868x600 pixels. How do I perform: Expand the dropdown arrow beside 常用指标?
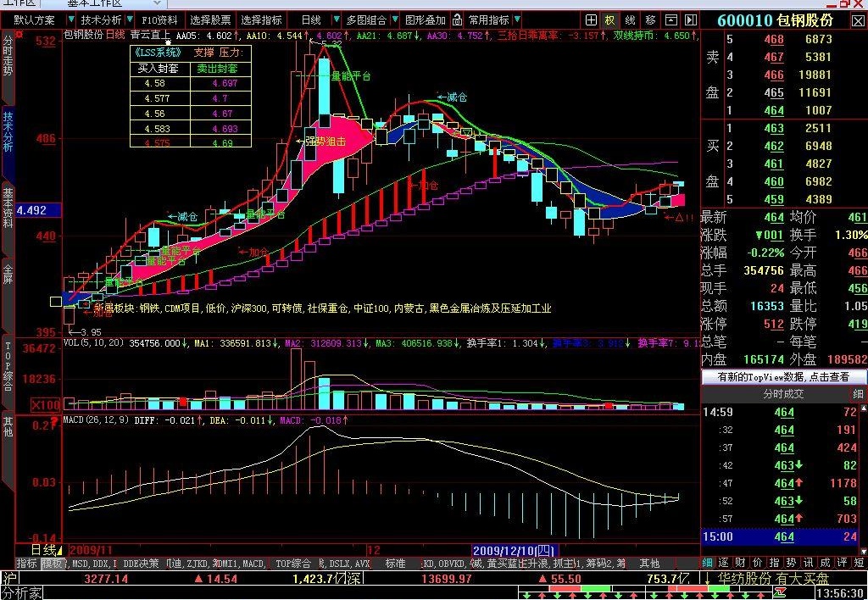516,20
